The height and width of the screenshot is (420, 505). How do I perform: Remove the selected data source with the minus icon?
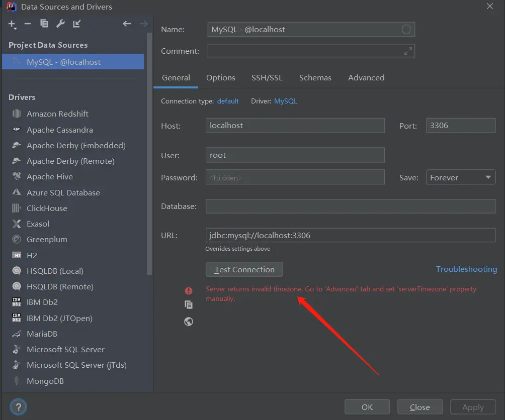pos(28,24)
